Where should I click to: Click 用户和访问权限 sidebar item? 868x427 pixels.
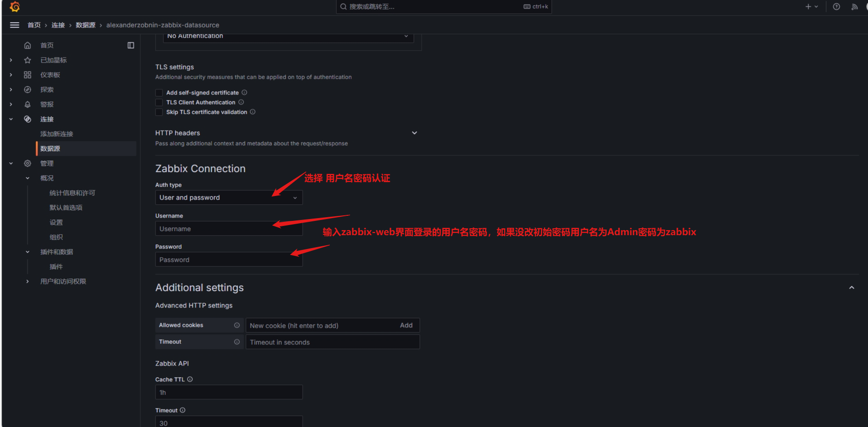63,281
